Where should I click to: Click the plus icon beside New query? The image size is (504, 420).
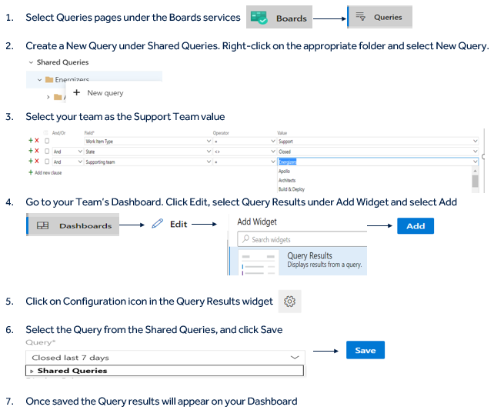click(77, 92)
